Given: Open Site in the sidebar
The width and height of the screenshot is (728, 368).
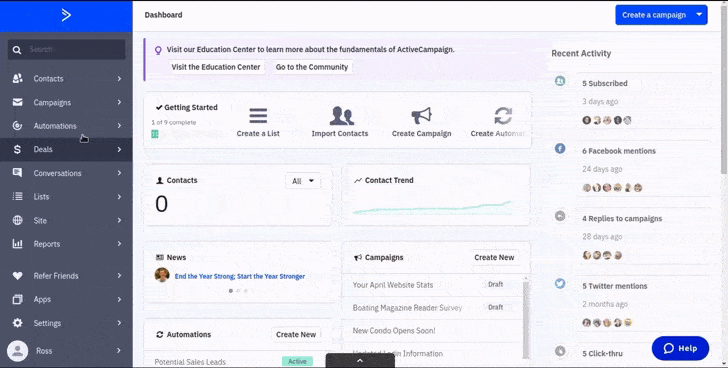Looking at the screenshot, I should coord(66,220).
